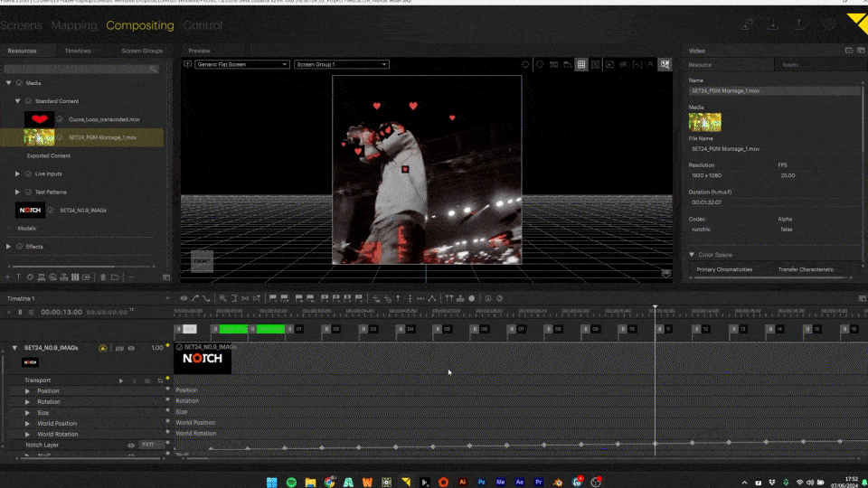The width and height of the screenshot is (868, 488).
Task: Click the Transport play button for layer
Action: coord(121,380)
